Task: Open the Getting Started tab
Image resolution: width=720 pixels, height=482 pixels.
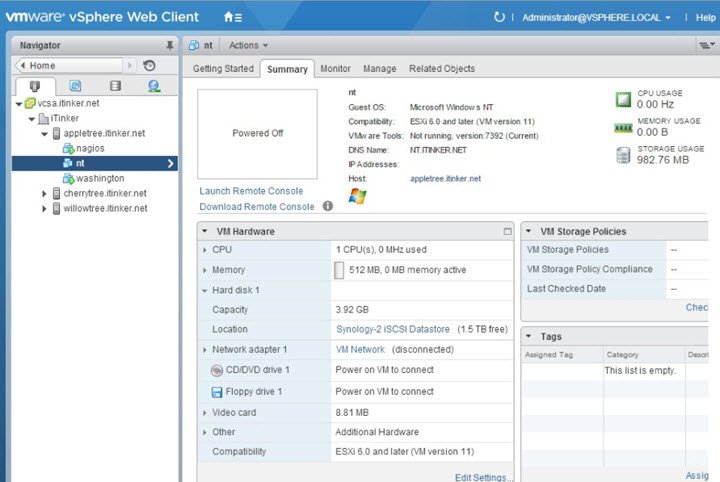Action: (x=223, y=68)
